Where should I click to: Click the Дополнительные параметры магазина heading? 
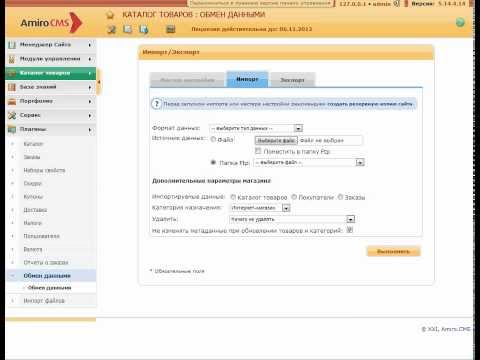point(211,181)
